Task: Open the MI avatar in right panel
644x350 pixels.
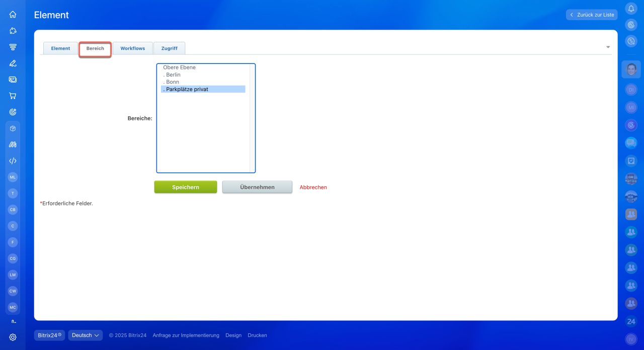Action: (631, 107)
